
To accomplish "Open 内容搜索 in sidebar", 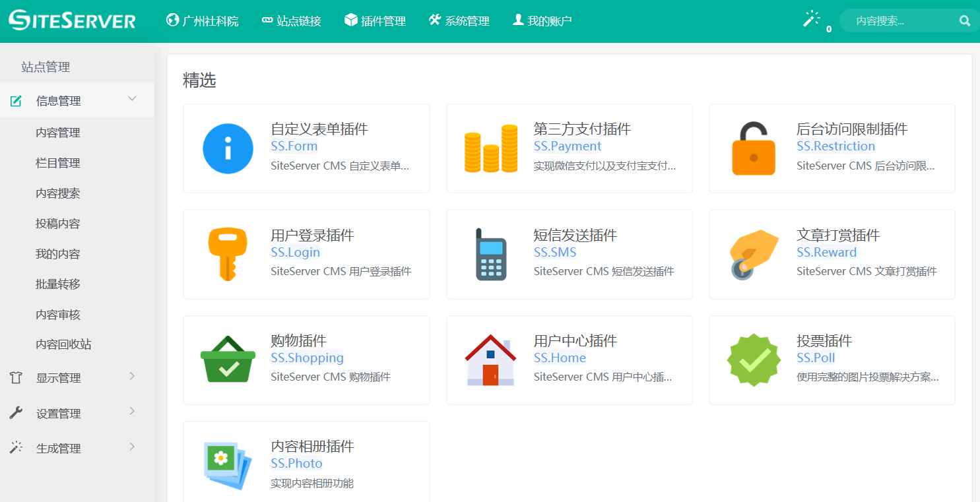I will 58,193.
